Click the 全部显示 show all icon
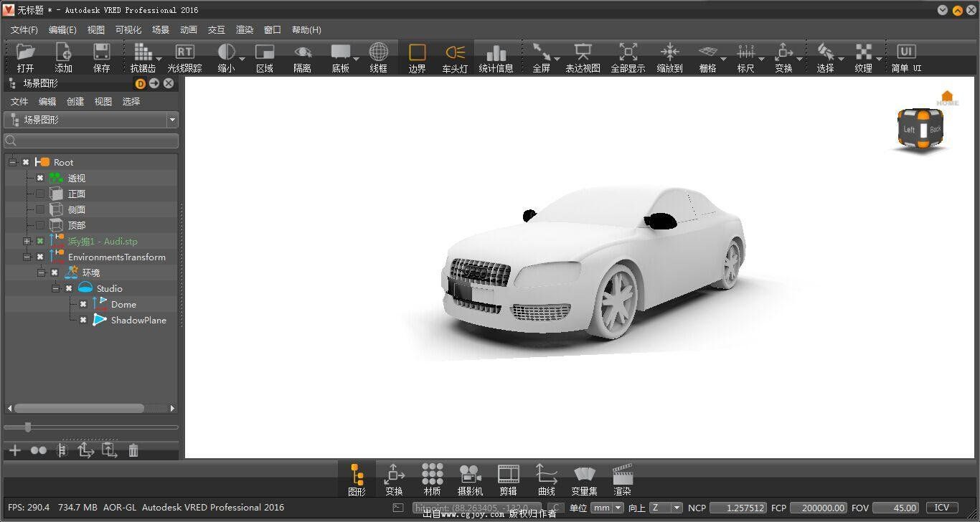 tap(628, 52)
